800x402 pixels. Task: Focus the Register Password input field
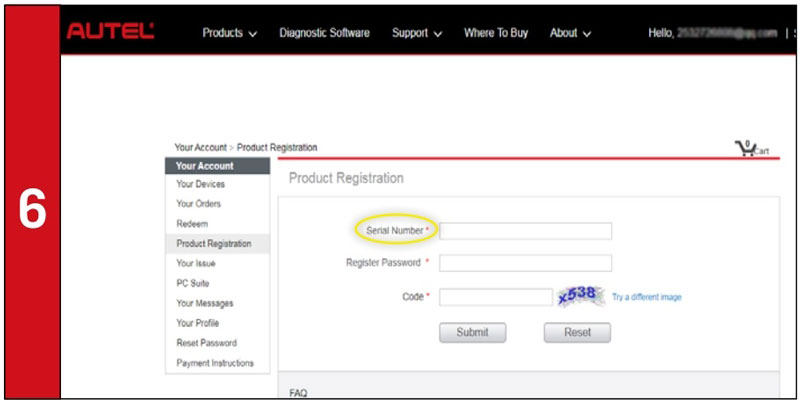click(526, 263)
